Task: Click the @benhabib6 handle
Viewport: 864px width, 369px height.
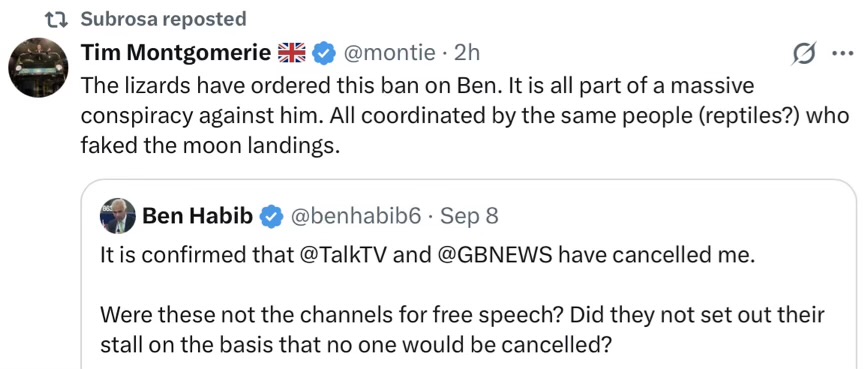Action: pyautogui.click(x=355, y=218)
